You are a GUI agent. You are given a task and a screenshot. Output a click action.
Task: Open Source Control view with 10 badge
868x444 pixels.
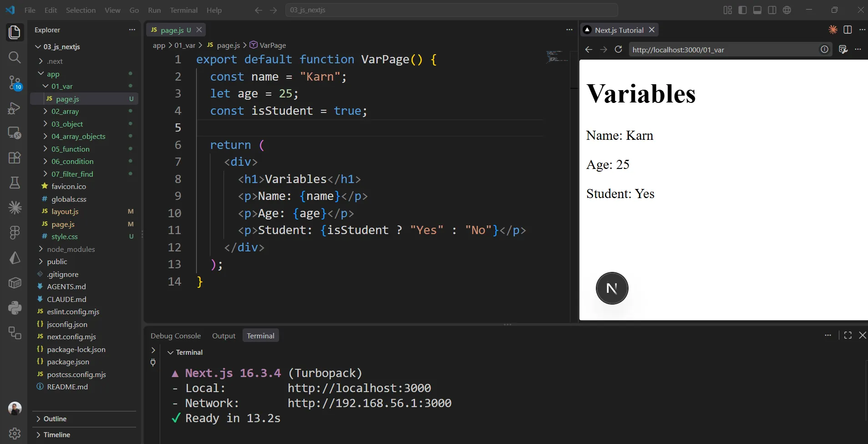[x=15, y=83]
